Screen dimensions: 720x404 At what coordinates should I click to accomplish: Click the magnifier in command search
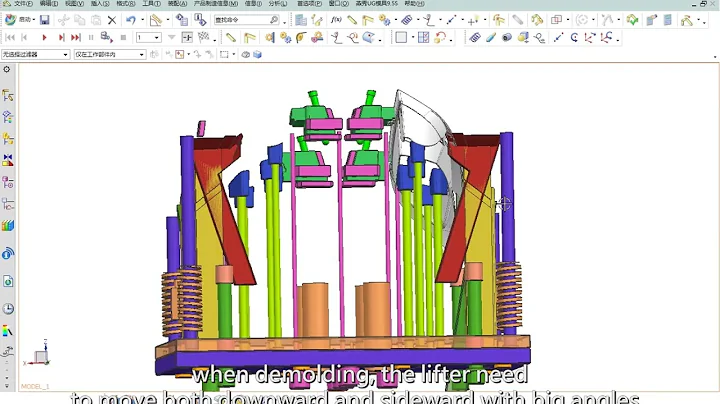point(274,20)
